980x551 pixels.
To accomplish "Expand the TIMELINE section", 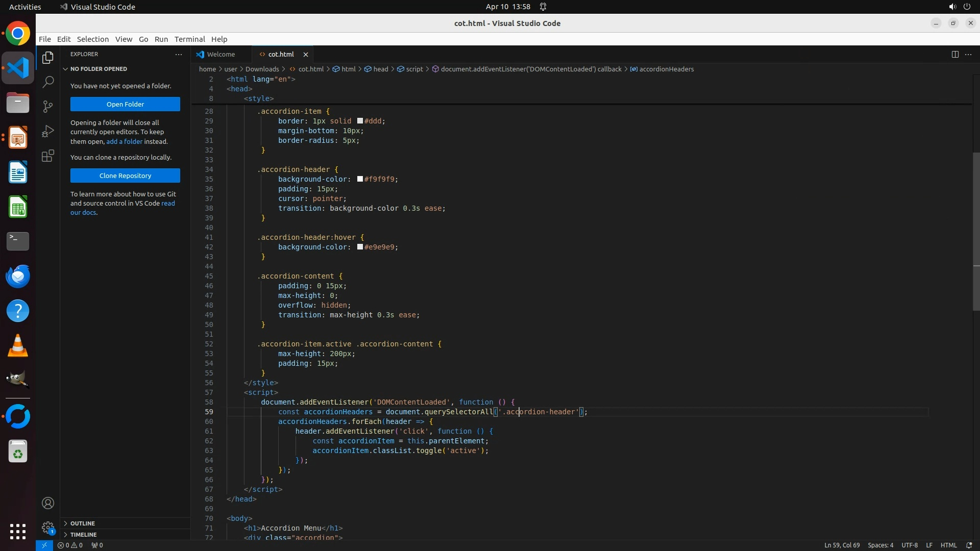I will (x=83, y=535).
